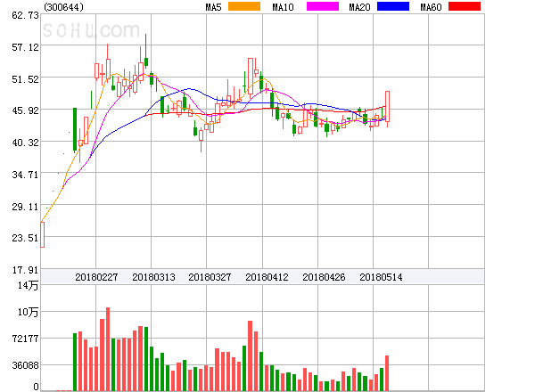Click the 20180426 date label
This screenshot has width=535, height=392.
[x=324, y=277]
